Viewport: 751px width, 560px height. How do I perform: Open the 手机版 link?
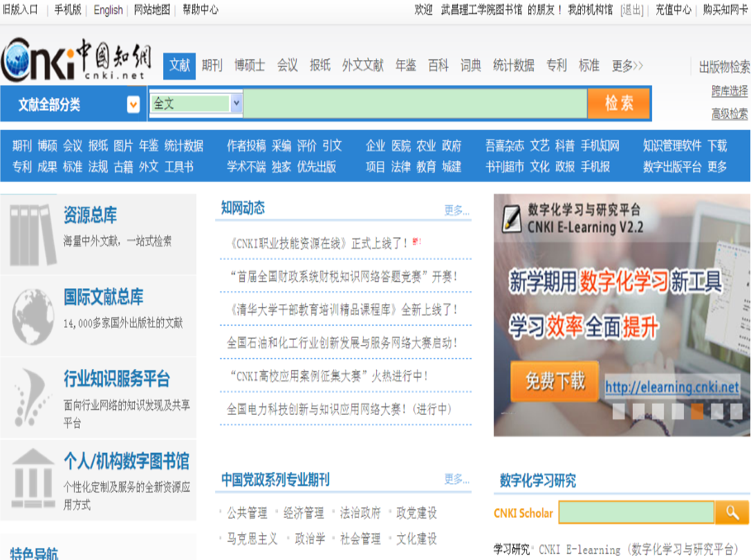(x=68, y=10)
